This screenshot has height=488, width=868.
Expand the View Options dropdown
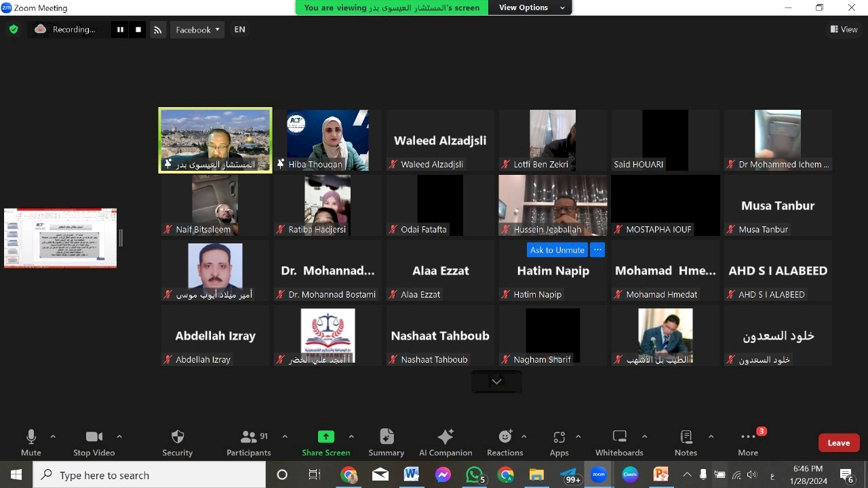532,7
